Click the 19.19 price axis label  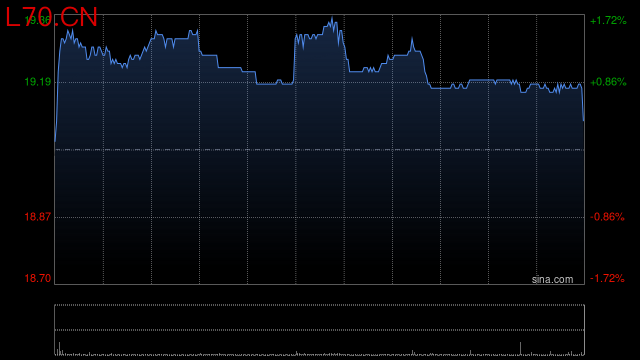click(x=38, y=82)
